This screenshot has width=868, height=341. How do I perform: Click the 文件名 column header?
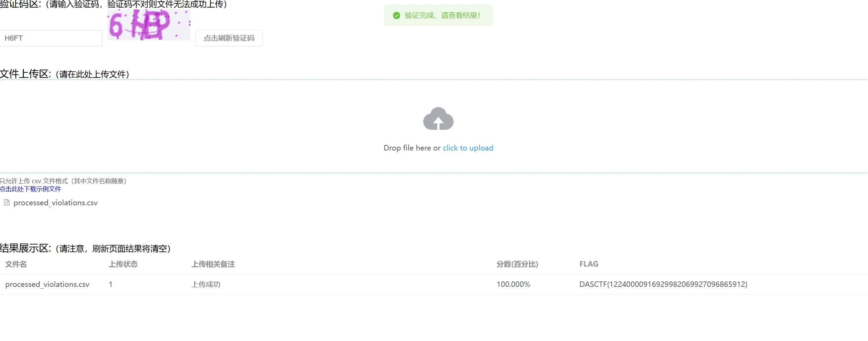pos(16,264)
